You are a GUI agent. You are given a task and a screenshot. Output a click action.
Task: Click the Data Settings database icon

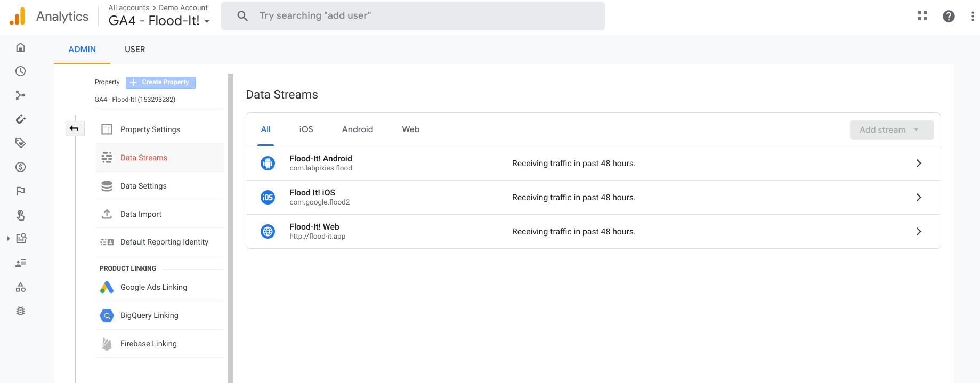tap(107, 186)
